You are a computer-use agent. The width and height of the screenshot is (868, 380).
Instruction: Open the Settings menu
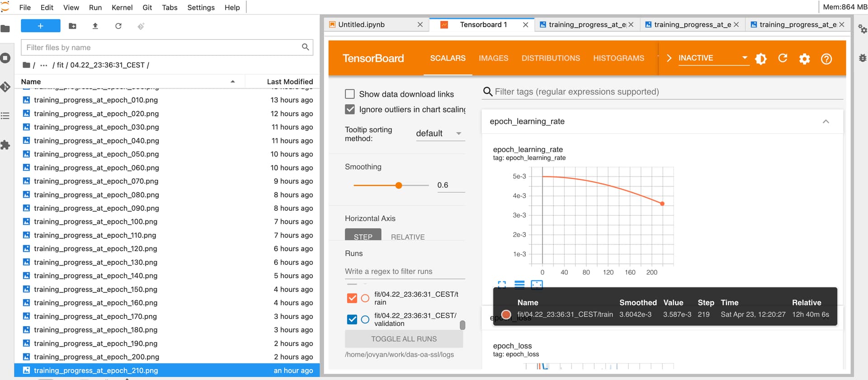pos(201,8)
